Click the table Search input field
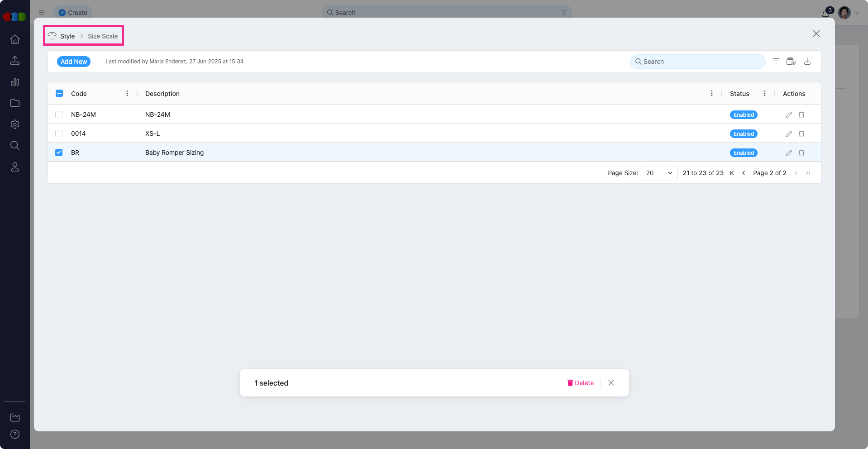The width and height of the screenshot is (868, 449). (697, 62)
